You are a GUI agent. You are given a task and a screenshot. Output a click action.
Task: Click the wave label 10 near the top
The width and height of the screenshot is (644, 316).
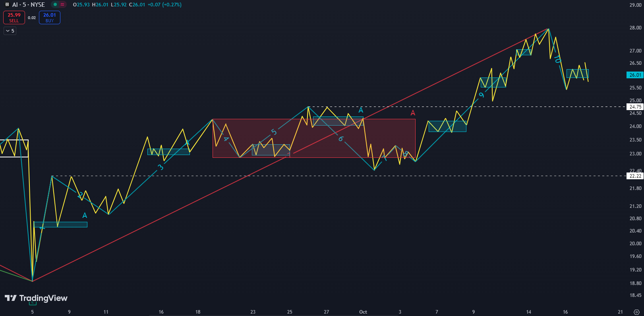557,59
